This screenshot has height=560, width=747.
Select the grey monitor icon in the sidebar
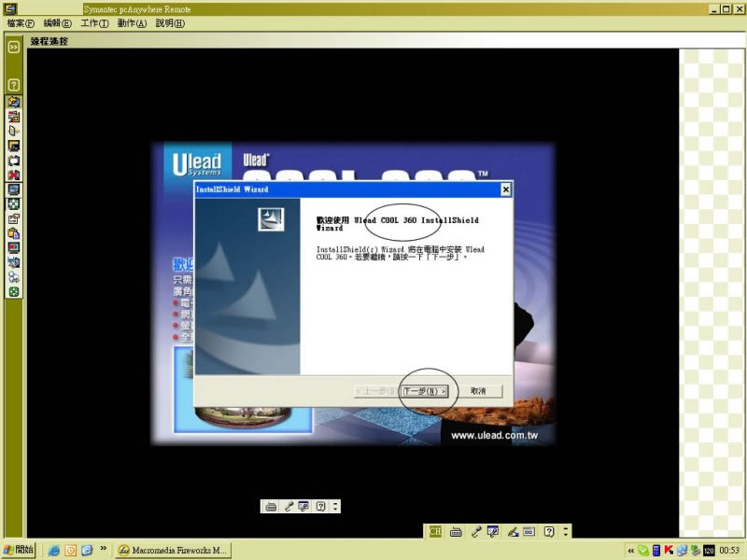point(14,189)
